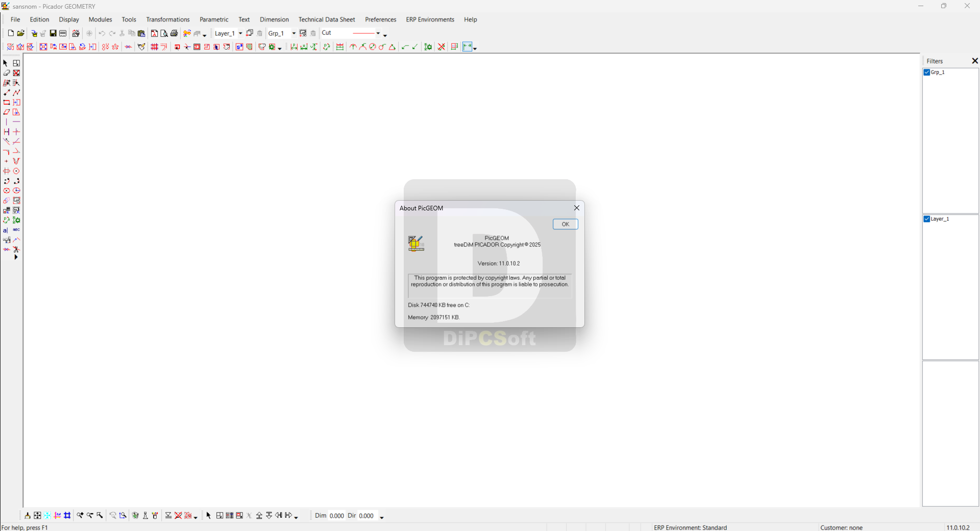This screenshot has height=531, width=980.
Task: Click 'Disk 744740 KB free on C:' text
Action: pos(438,305)
